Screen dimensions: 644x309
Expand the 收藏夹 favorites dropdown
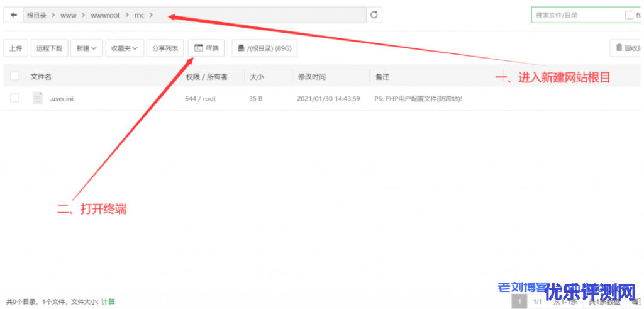pyautogui.click(x=125, y=48)
